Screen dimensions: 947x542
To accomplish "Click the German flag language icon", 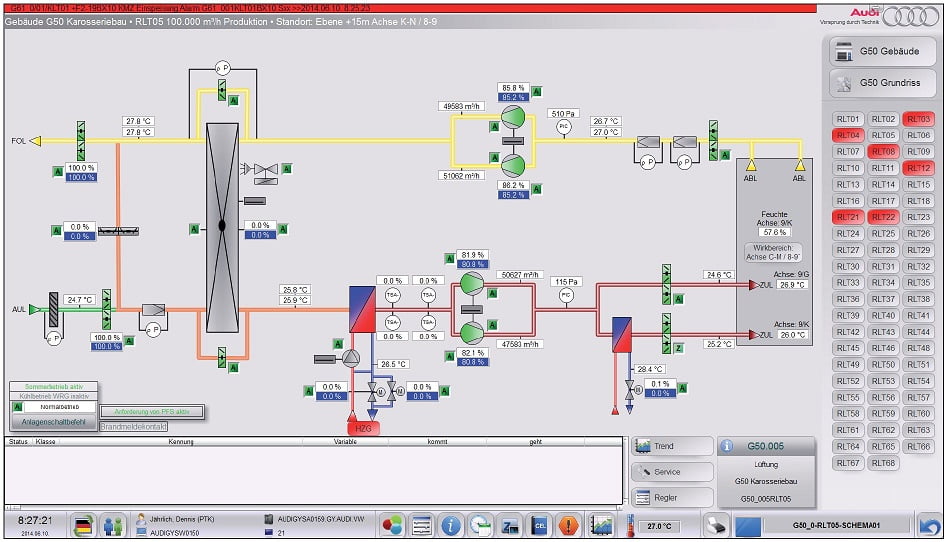I will [83, 525].
